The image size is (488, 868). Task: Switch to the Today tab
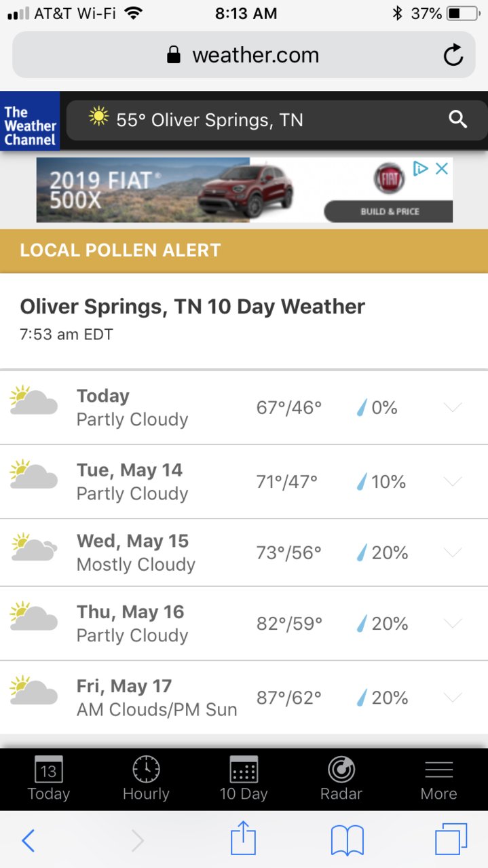48,779
